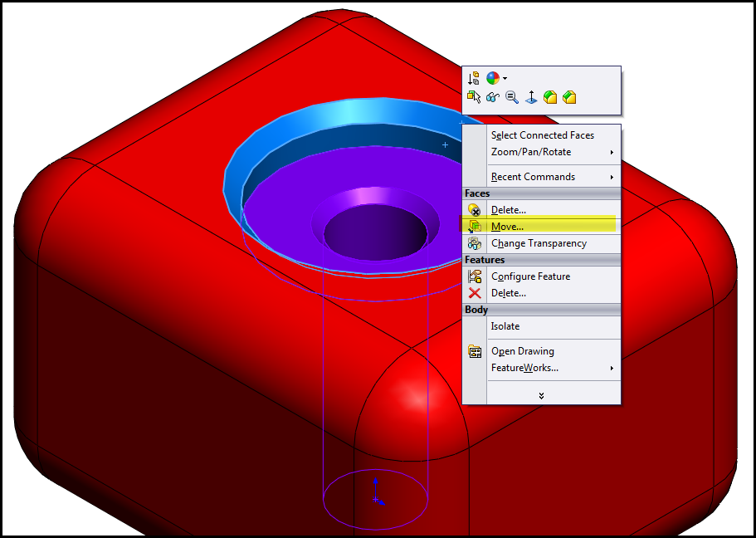Choose Configure Feature
756x538 pixels.
pos(542,276)
